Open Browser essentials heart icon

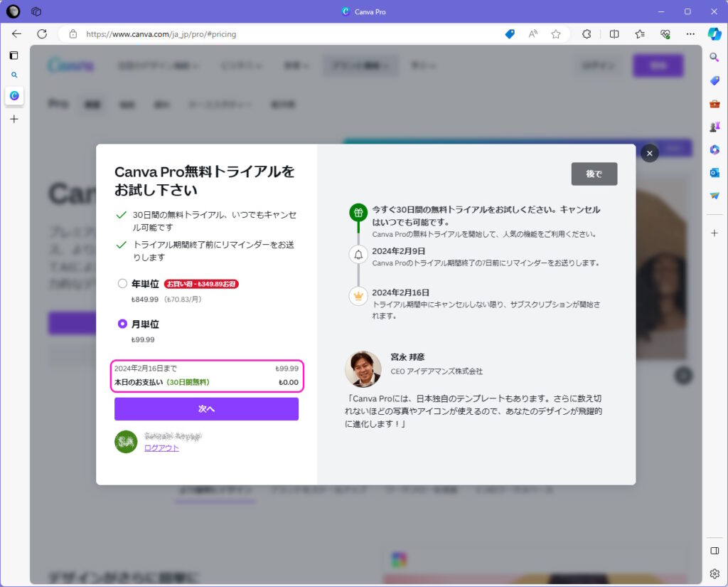pyautogui.click(x=665, y=34)
